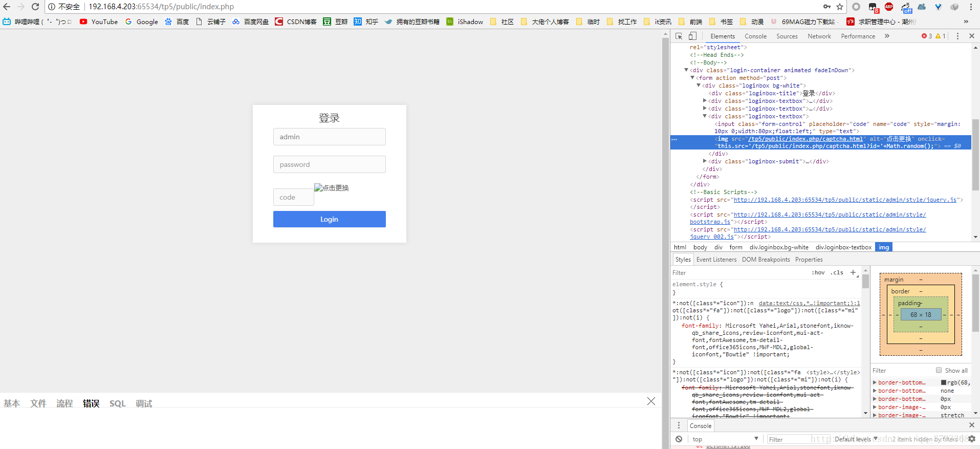980x449 pixels.
Task: Open console settings gear icon
Action: [972, 439]
